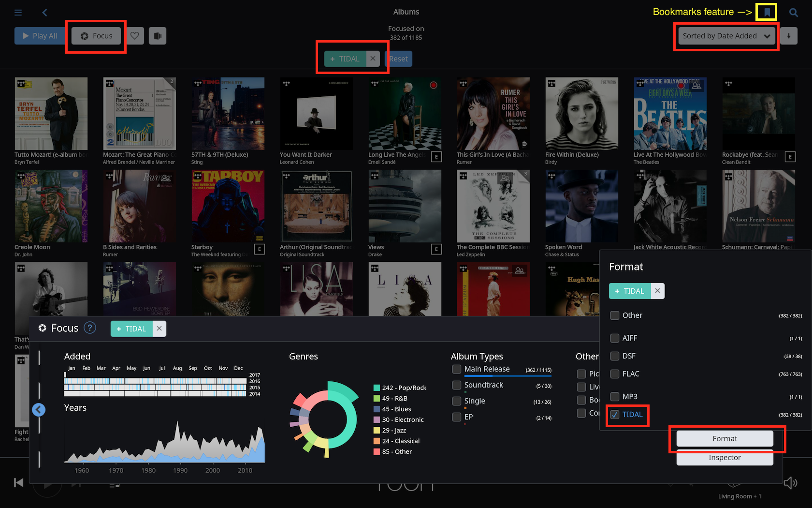Open the search magnifier icon

click(794, 13)
